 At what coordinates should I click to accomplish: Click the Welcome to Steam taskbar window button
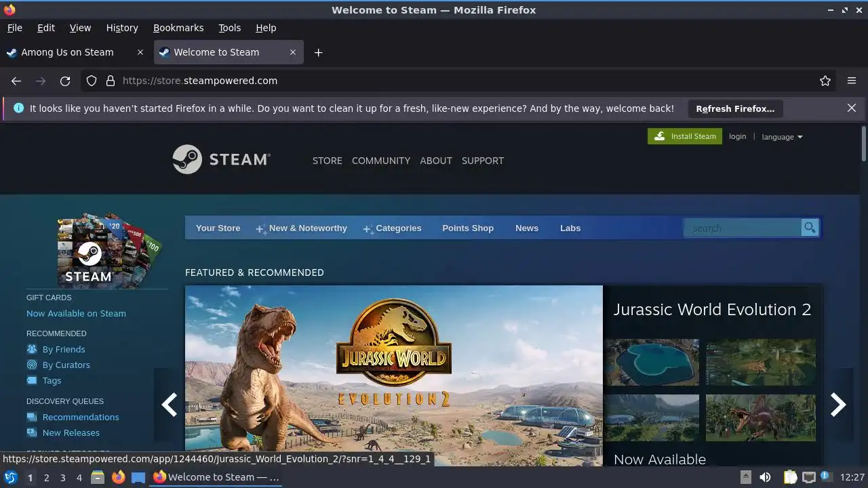217,477
